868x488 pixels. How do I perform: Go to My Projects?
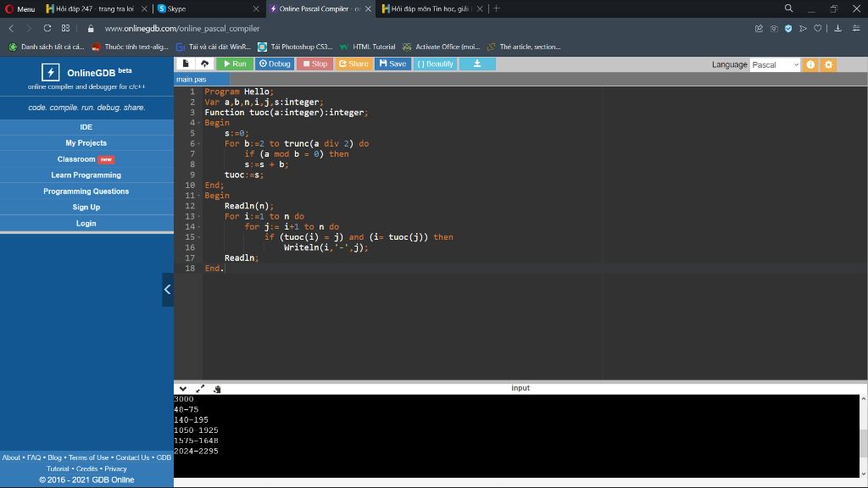tap(86, 142)
